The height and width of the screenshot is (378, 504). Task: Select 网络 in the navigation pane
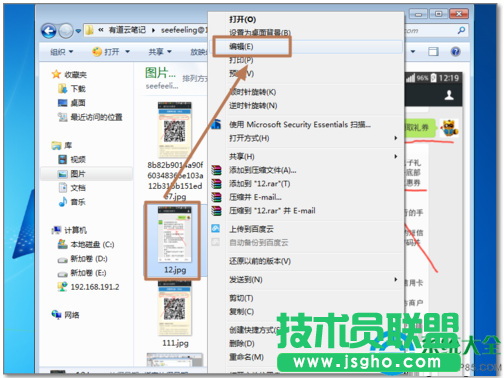(x=66, y=315)
